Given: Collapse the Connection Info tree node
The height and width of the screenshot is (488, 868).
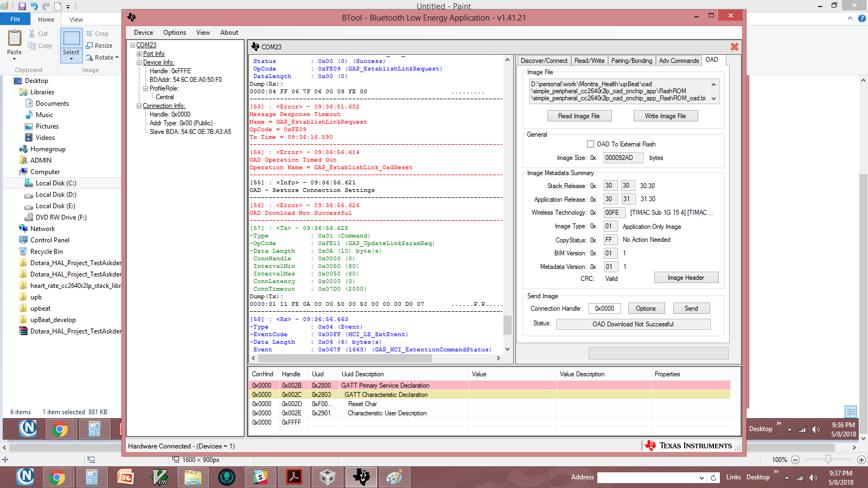Looking at the screenshot, I should click(139, 106).
